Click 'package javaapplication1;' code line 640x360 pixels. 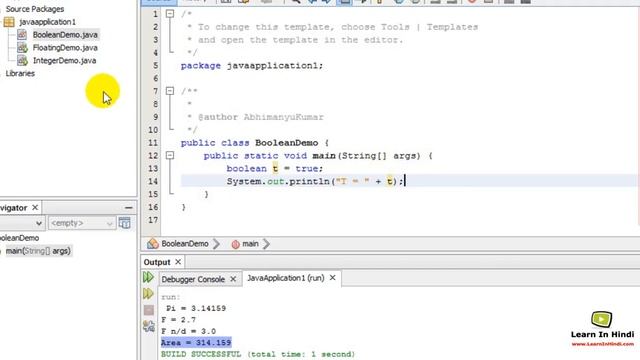[x=252, y=66]
